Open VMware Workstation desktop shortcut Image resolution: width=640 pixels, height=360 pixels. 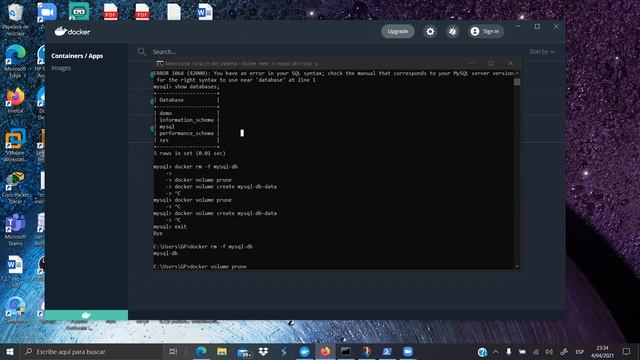pos(15,145)
